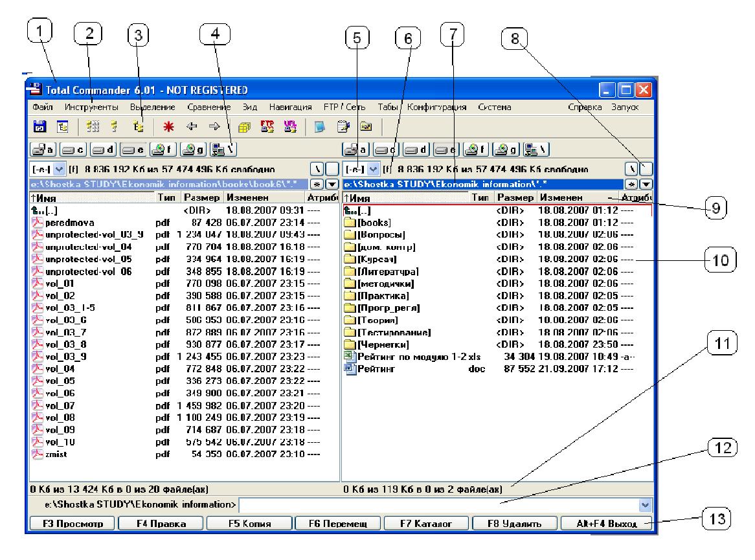
Task: Go forward with the right arrow icon
Action: (x=214, y=127)
